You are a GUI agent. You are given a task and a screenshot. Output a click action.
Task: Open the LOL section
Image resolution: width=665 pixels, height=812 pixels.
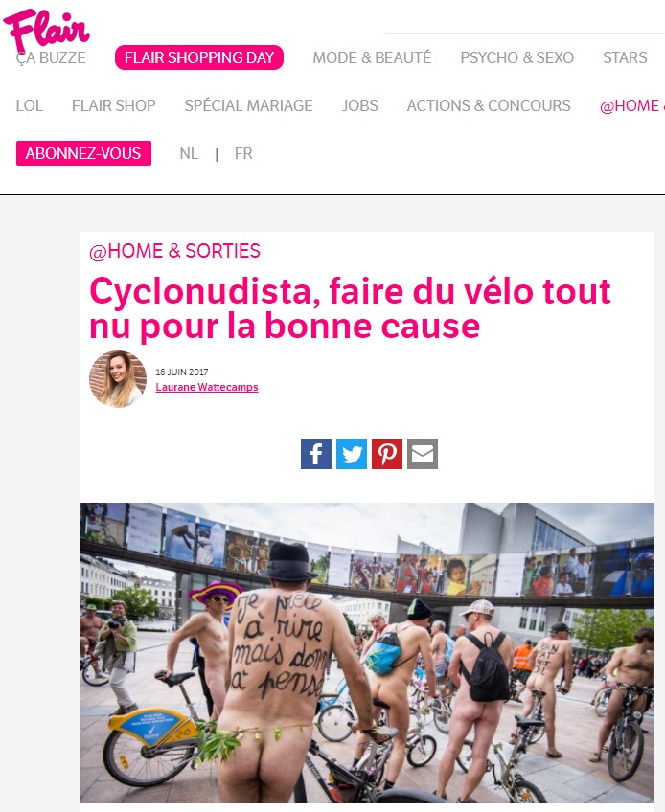click(29, 105)
